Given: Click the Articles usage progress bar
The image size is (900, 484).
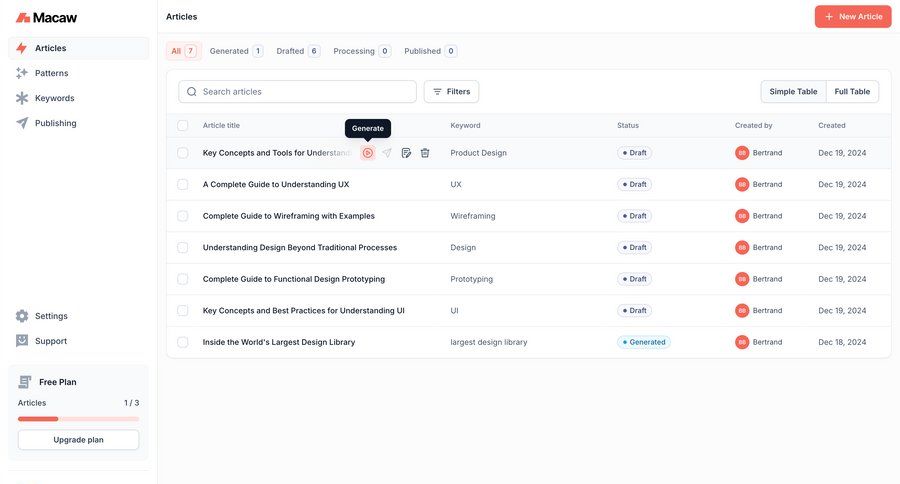Looking at the screenshot, I should point(79,419).
